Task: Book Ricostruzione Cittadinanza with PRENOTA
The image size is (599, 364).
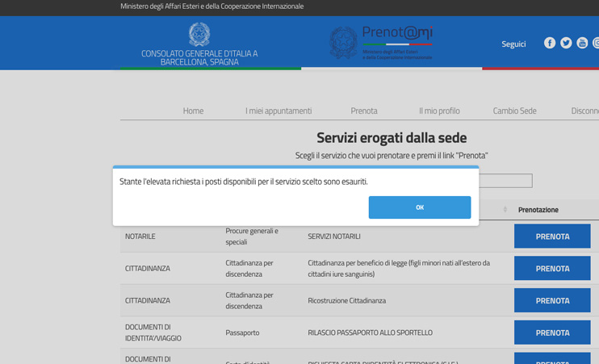Action: [x=552, y=300]
